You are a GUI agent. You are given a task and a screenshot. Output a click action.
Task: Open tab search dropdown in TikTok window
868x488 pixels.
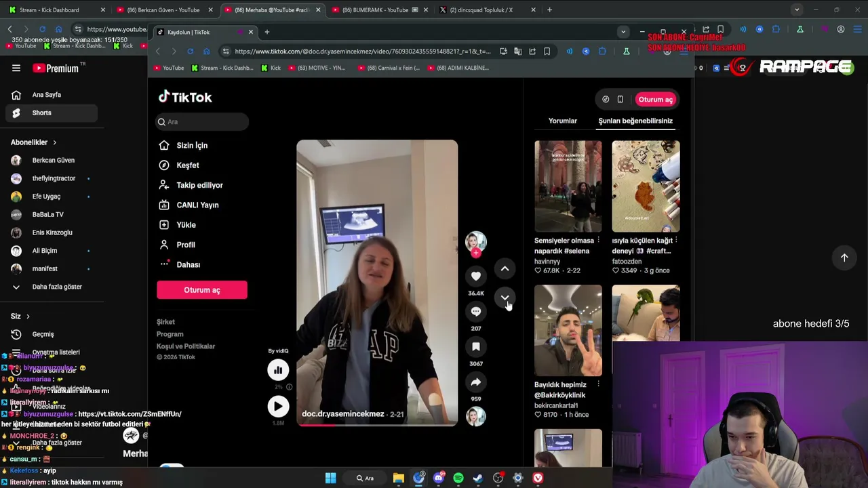pyautogui.click(x=623, y=32)
